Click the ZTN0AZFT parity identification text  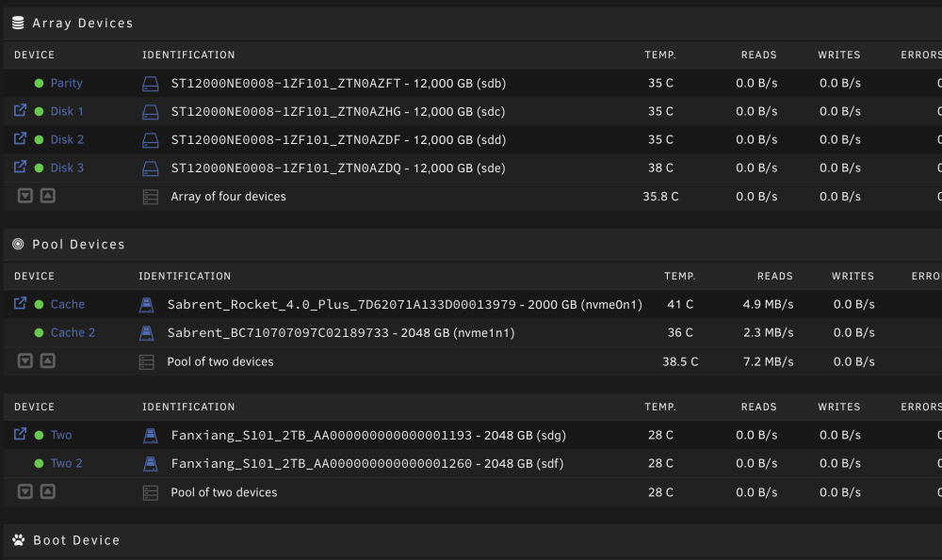[x=338, y=84]
